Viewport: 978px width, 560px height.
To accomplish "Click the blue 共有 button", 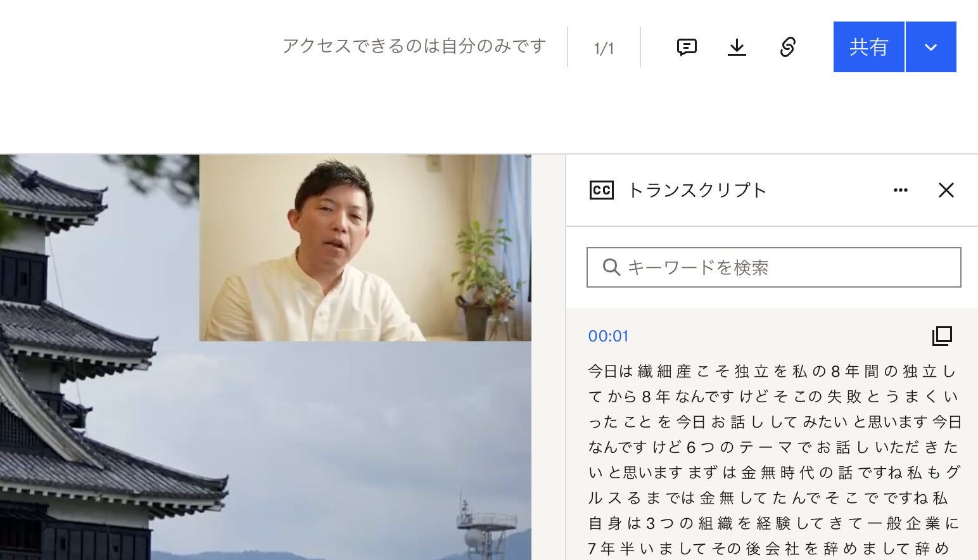I will [868, 47].
